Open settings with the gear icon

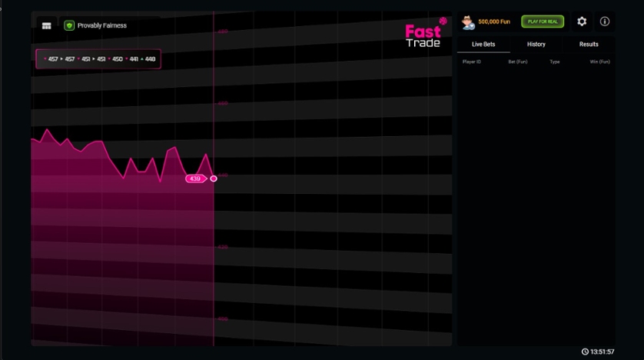coord(582,22)
